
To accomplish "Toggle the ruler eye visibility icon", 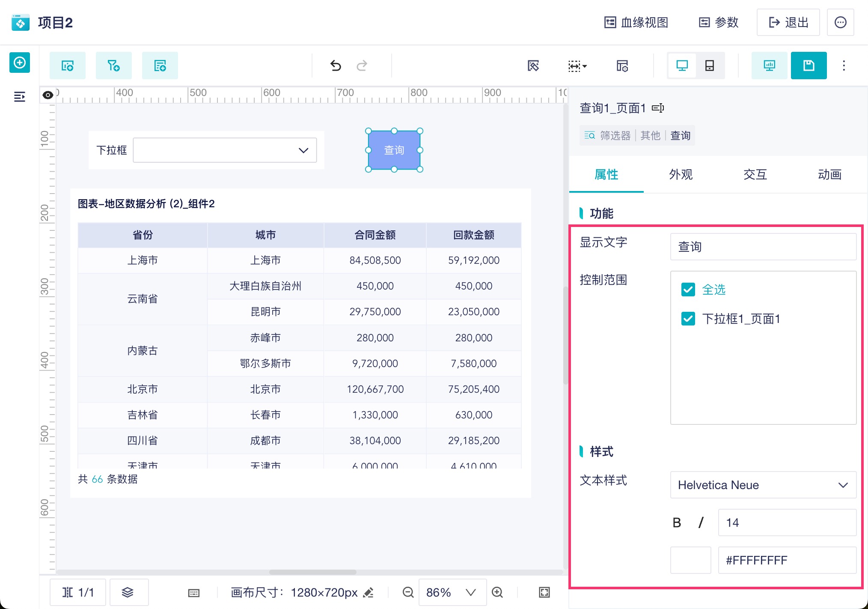I will tap(48, 95).
